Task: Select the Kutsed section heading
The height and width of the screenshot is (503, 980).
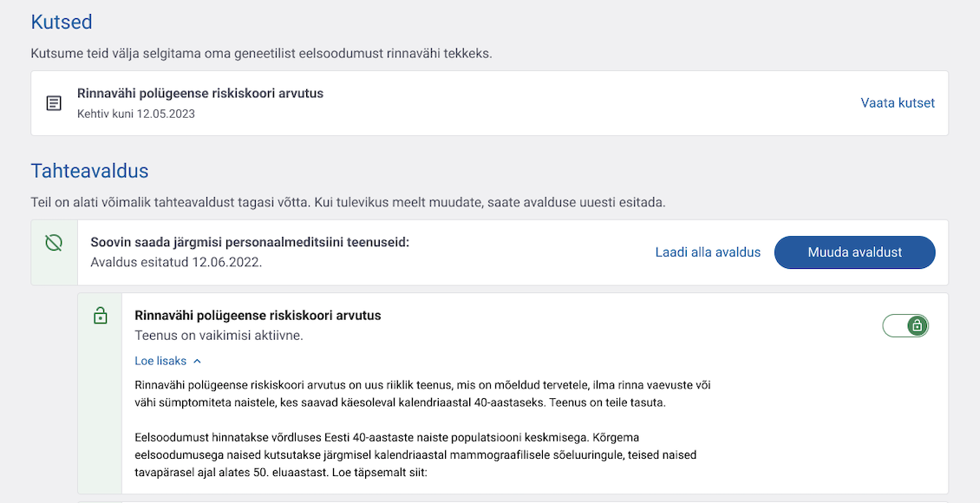Action: (61, 22)
